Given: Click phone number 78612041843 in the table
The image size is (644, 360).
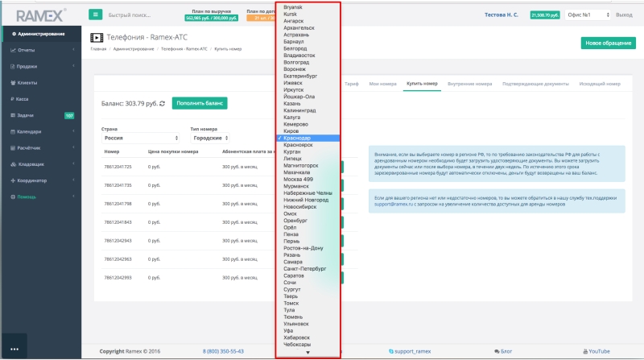Looking at the screenshot, I should 118,222.
